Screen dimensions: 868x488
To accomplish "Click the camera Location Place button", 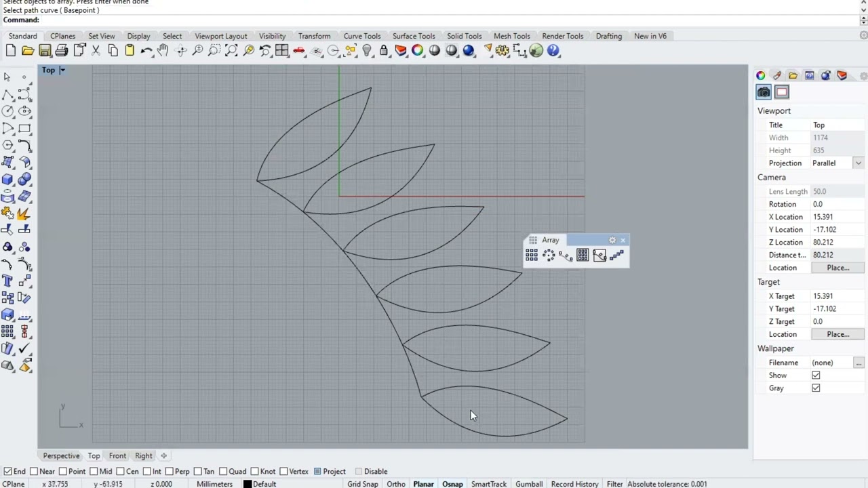I will [x=837, y=268].
